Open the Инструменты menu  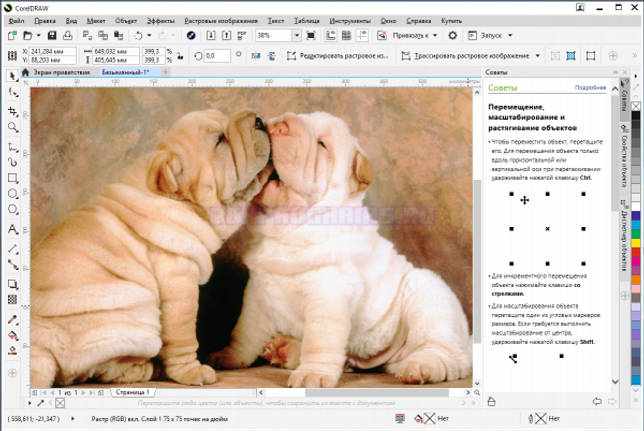350,21
